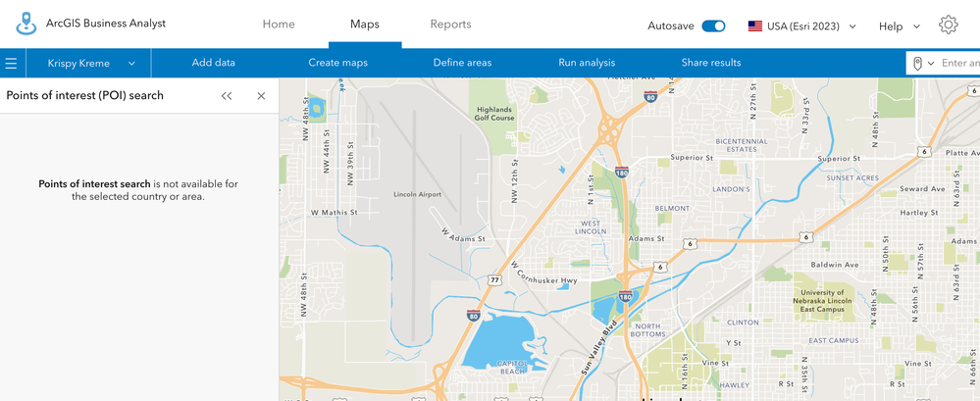
Task: Close the Points of interest search panel
Action: pyautogui.click(x=261, y=95)
